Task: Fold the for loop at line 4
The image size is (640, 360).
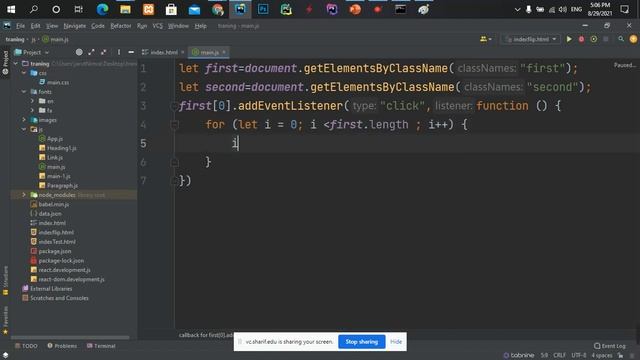Action: (x=174, y=124)
